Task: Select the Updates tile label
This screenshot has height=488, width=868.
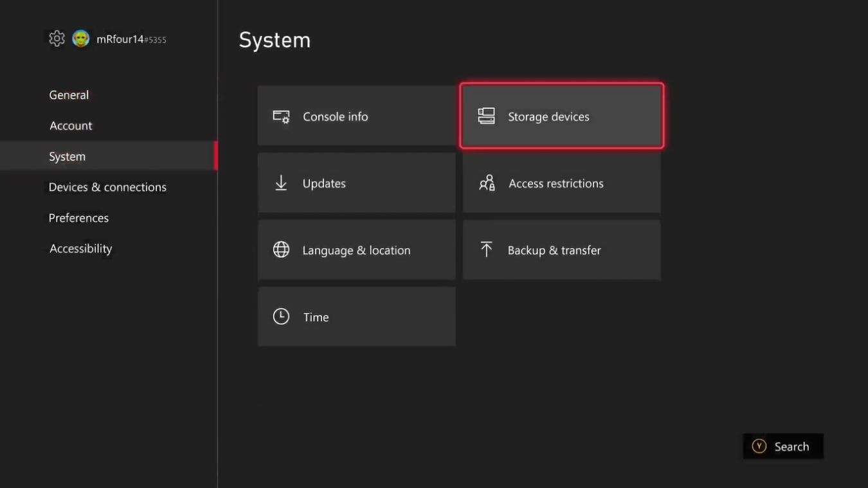Action: click(324, 184)
